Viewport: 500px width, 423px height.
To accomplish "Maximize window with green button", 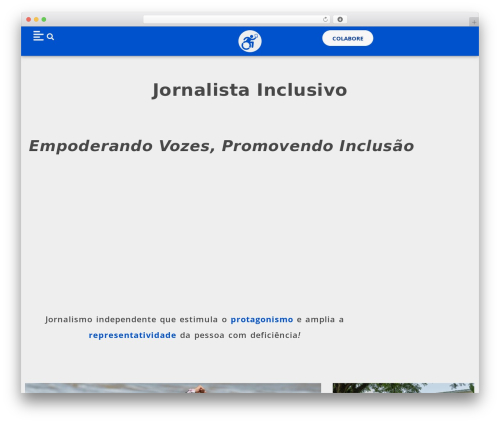I will [x=44, y=19].
